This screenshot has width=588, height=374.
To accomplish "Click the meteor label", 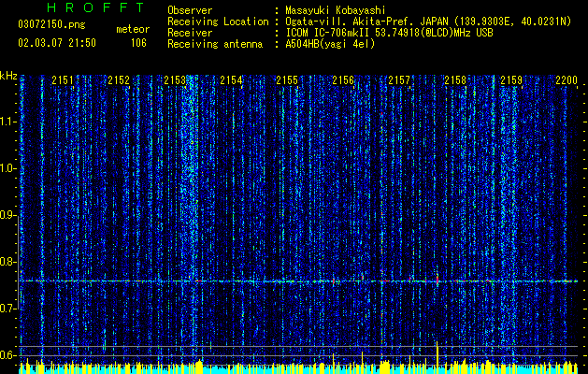I will click(133, 29).
